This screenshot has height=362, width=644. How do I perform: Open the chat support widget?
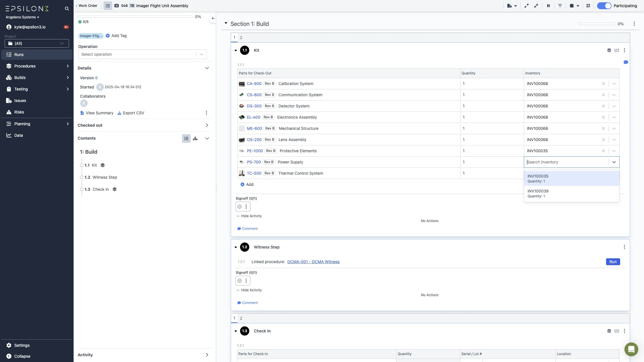tap(631, 349)
